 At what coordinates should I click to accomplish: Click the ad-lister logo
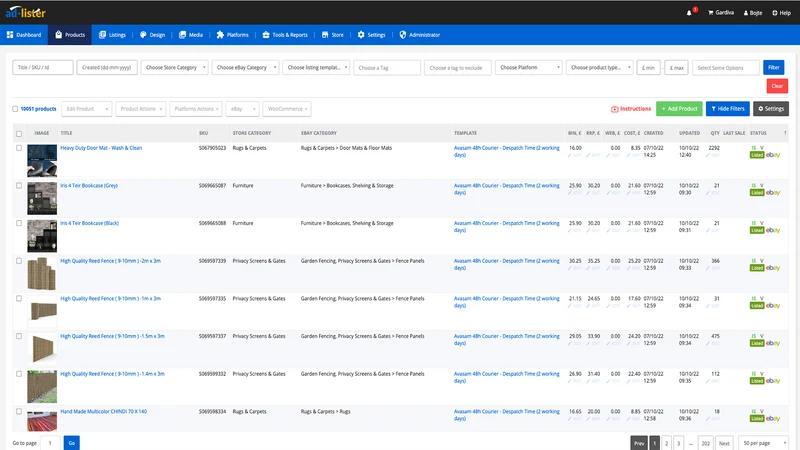click(x=26, y=12)
